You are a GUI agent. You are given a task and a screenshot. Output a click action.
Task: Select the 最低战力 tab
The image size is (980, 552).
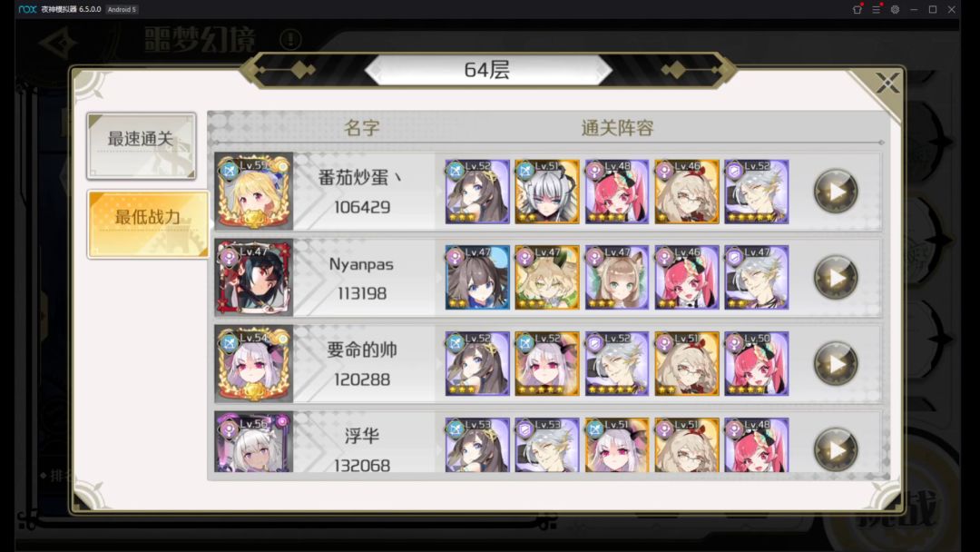tap(148, 224)
